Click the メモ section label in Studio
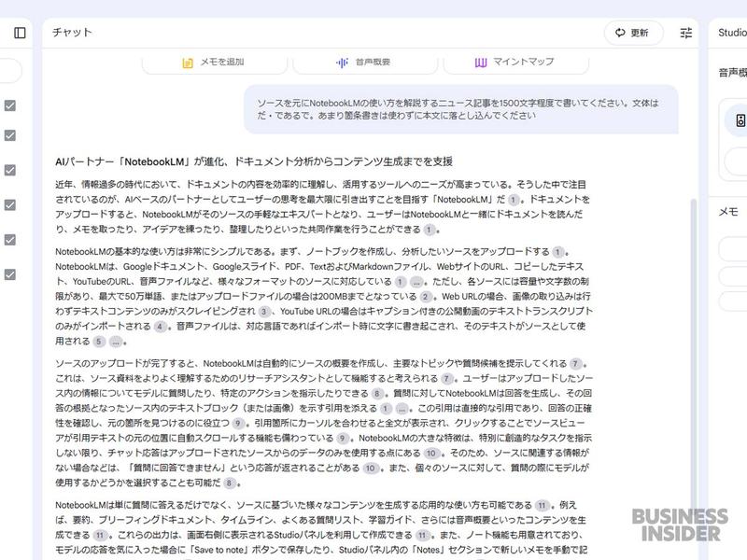The width and height of the screenshot is (747, 560). tap(728, 212)
